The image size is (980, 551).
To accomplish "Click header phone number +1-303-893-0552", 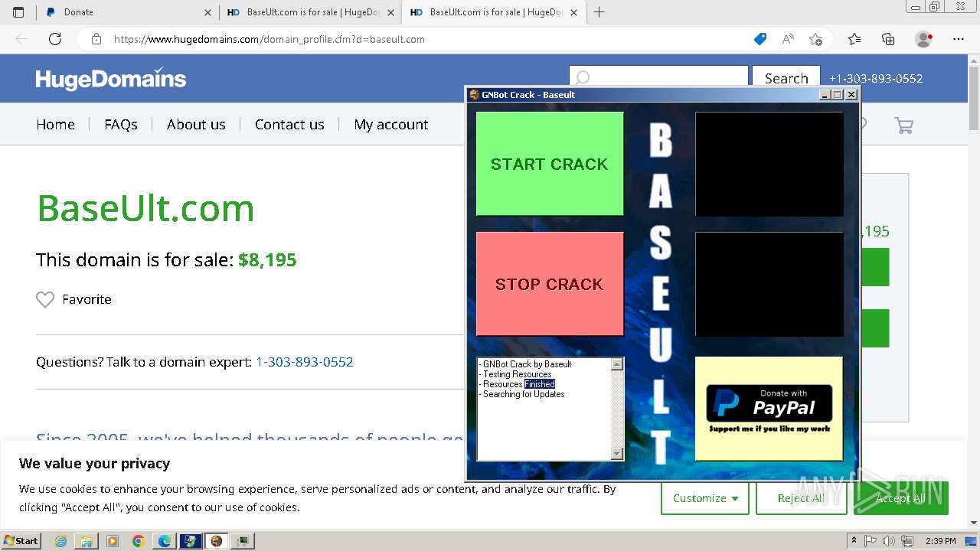I will coord(876,78).
